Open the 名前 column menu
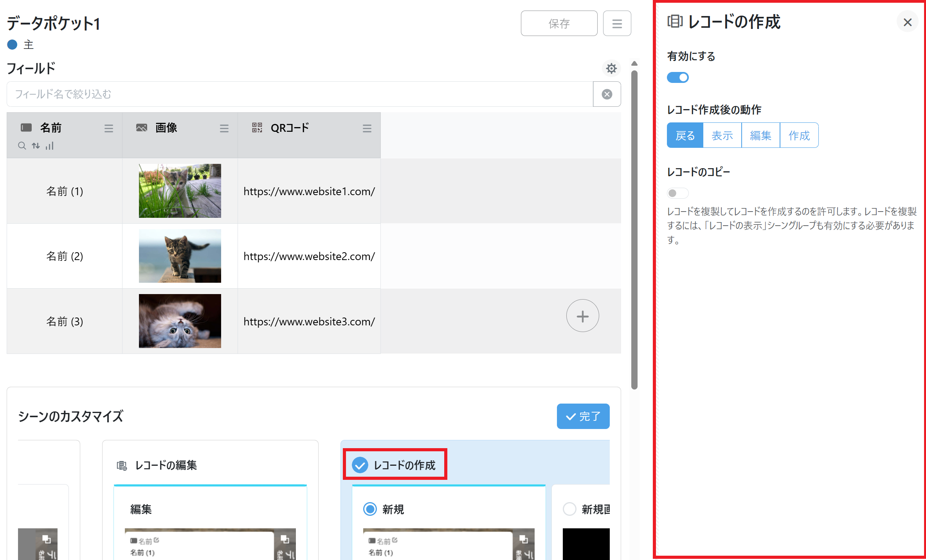926x560 pixels. (109, 128)
